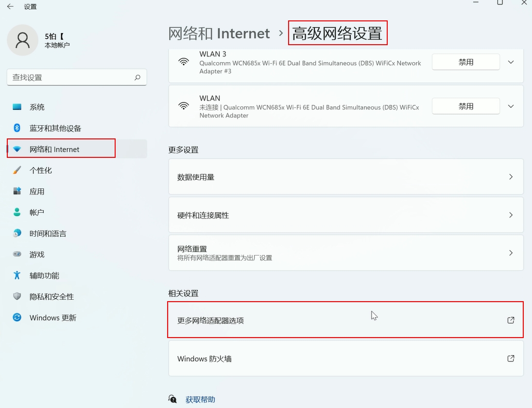This screenshot has height=408, width=532.
Task: Click the 查找设置 search field
Action: (70, 77)
